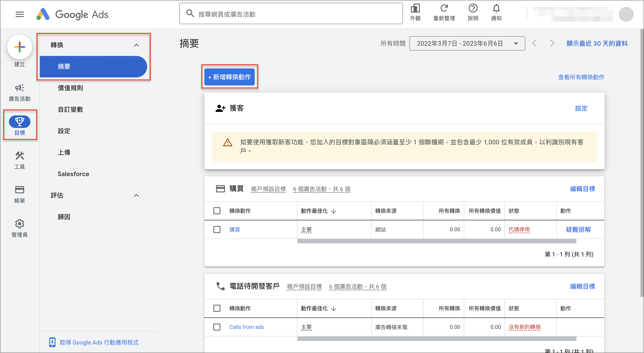Click the 電話待開發客戶 table horizontal scrollbar
This screenshot has width=644, height=353.
coord(437,339)
